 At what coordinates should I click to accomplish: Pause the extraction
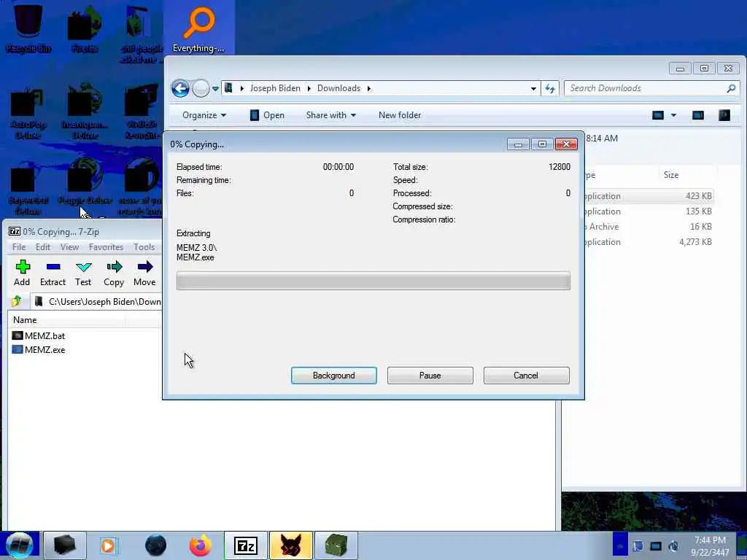(430, 376)
